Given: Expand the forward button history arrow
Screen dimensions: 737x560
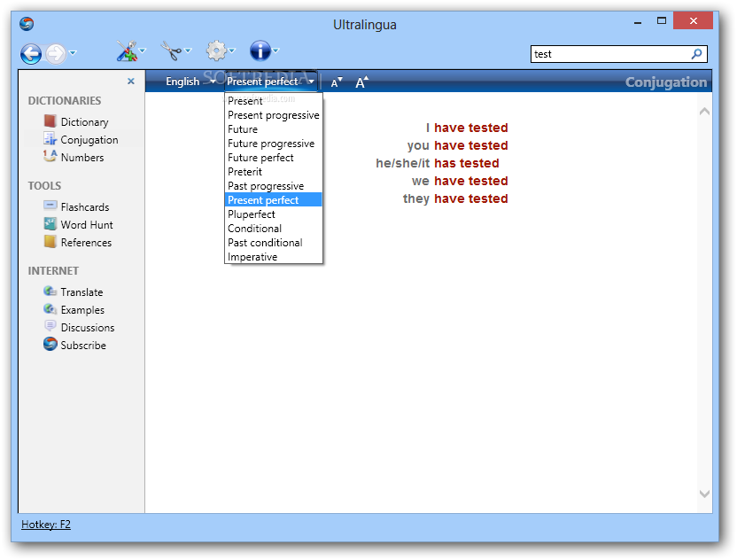Looking at the screenshot, I should point(73,54).
